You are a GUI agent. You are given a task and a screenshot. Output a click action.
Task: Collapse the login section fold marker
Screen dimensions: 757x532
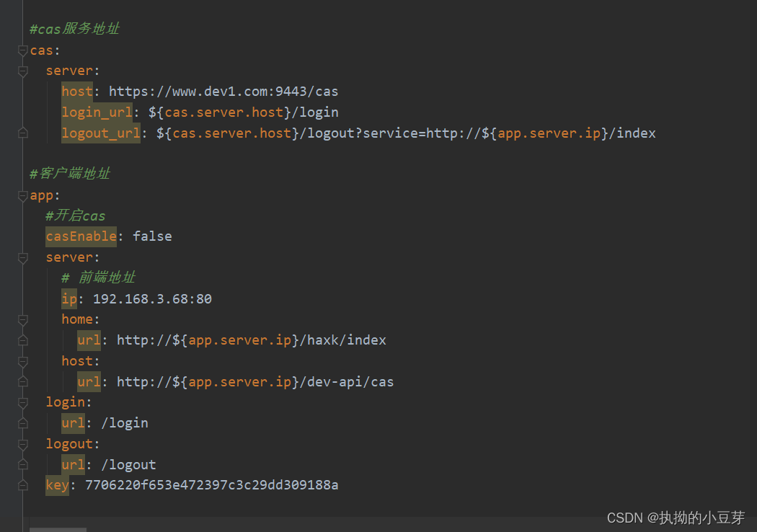pos(22,402)
